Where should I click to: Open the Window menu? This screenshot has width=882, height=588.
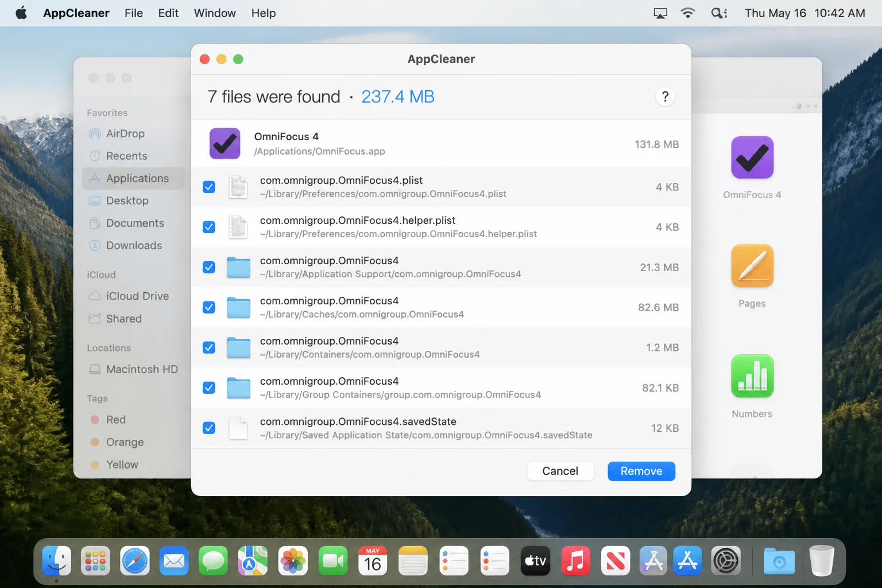[x=215, y=13]
